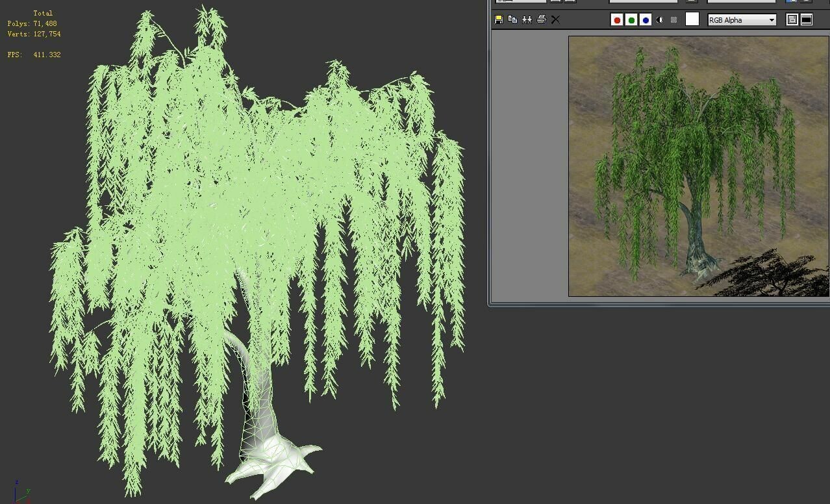Save the rendered image to a file
Image resolution: width=830 pixels, height=504 pixels.
498,19
